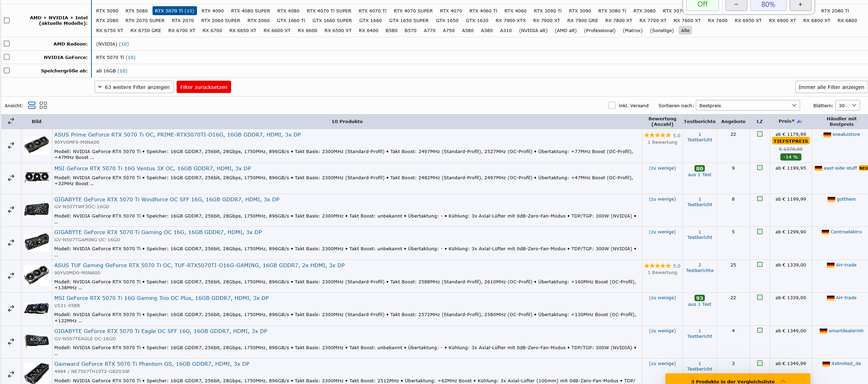Open the MSI Gaming Trio OC Plus product link
868x384 pixels.
pyautogui.click(x=161, y=298)
